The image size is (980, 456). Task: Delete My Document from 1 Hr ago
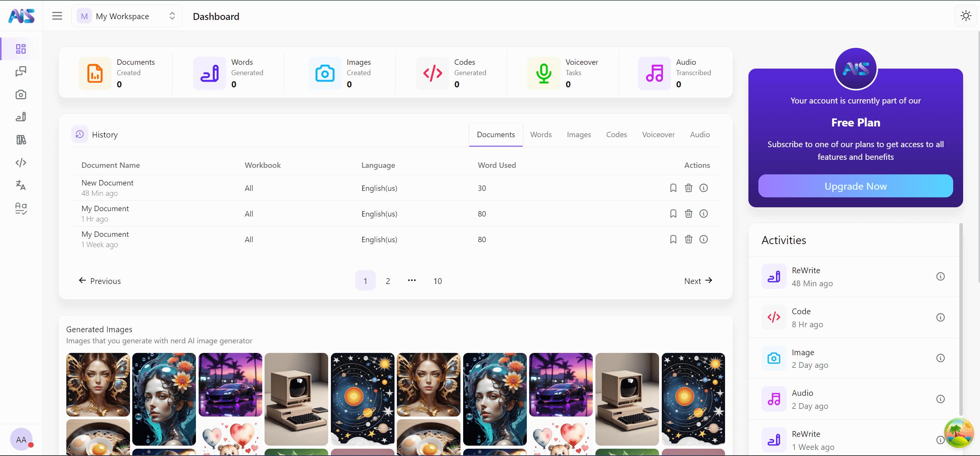(689, 213)
